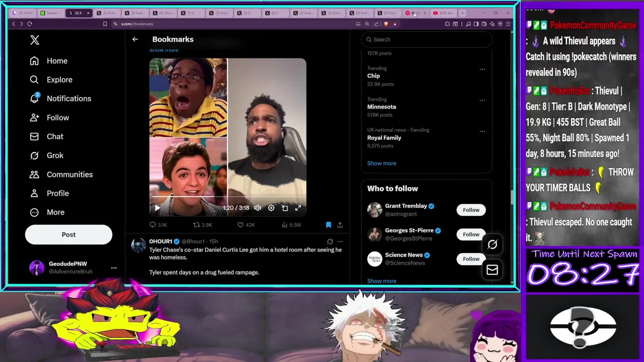The width and height of the screenshot is (644, 362).
Task: Click the GeodudePNW account avatar
Action: click(37, 267)
